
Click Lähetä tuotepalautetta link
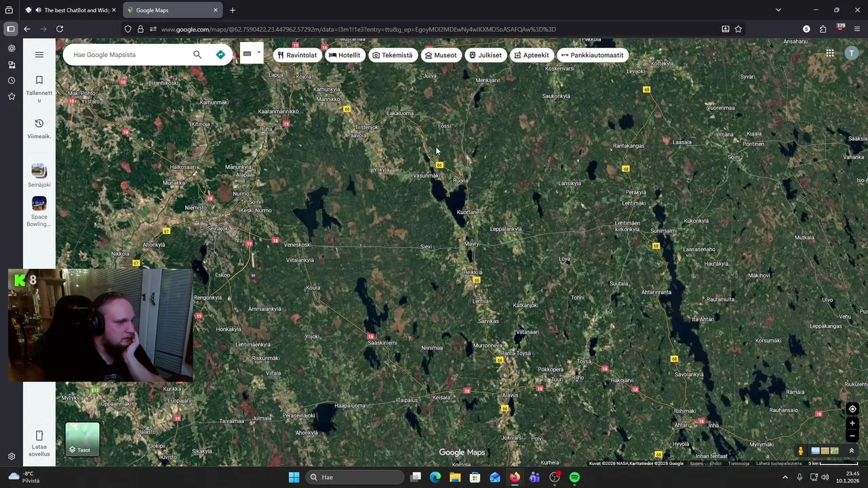pyautogui.click(x=778, y=464)
